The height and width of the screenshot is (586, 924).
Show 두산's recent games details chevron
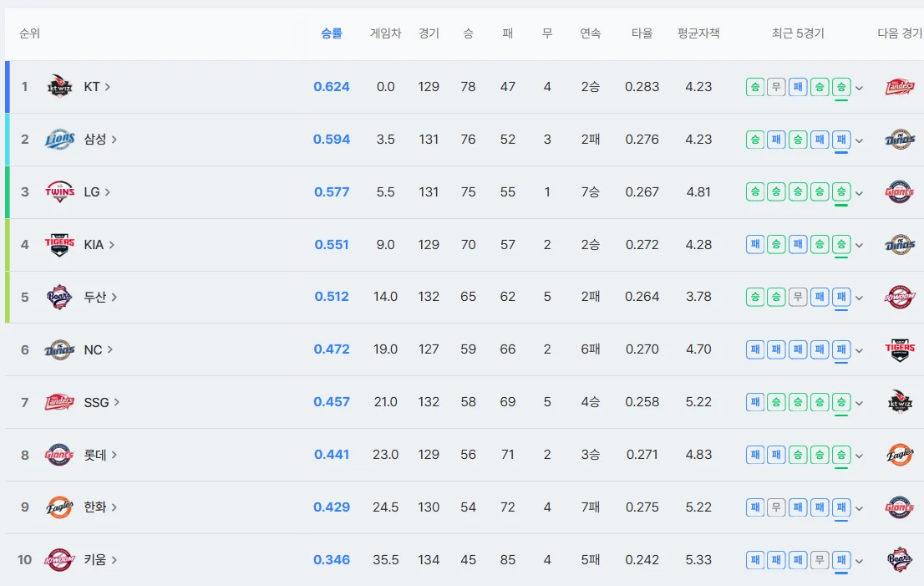859,298
